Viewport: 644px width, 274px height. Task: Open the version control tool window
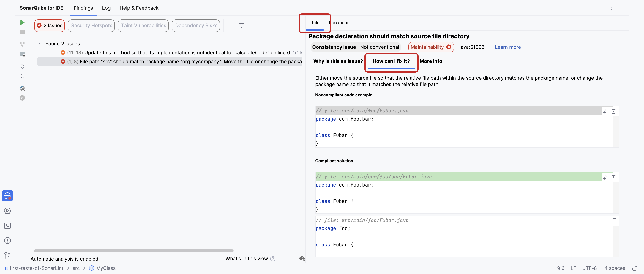pyautogui.click(x=7, y=255)
